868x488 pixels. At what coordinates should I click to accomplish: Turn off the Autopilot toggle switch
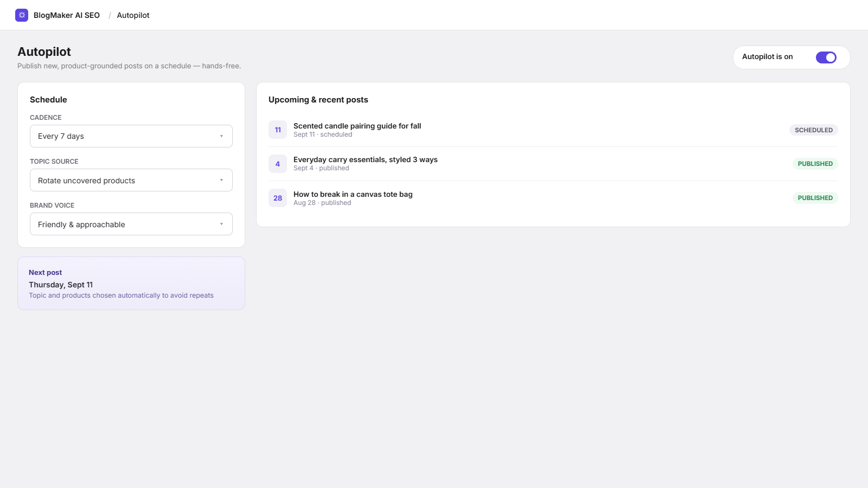826,57
